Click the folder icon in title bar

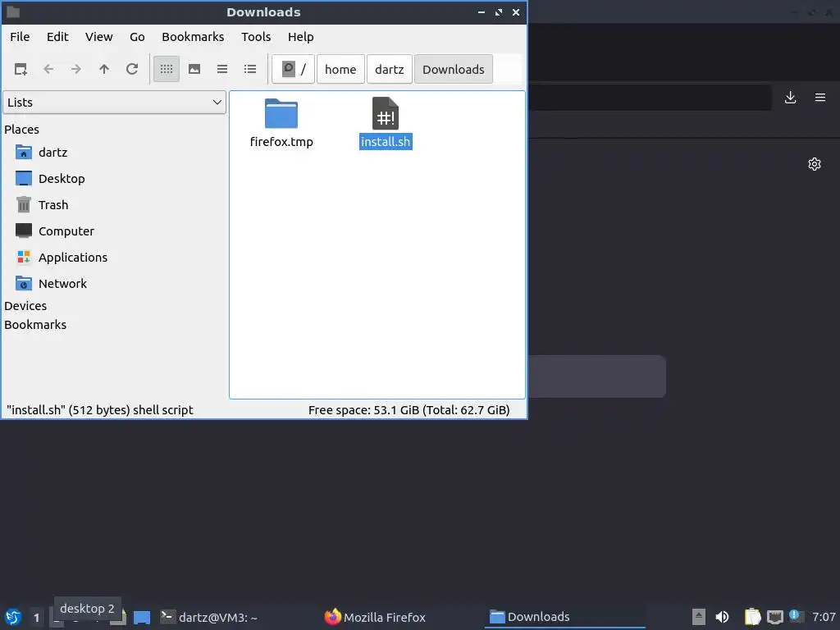(13, 11)
